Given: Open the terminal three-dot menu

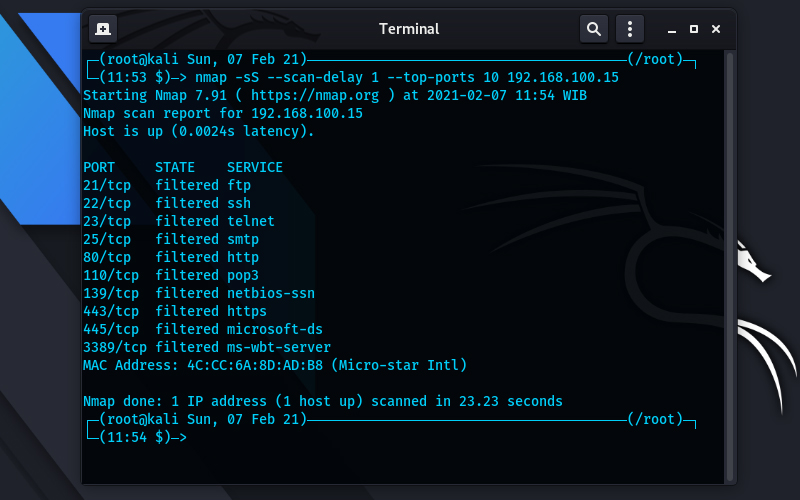Looking at the screenshot, I should pos(630,29).
